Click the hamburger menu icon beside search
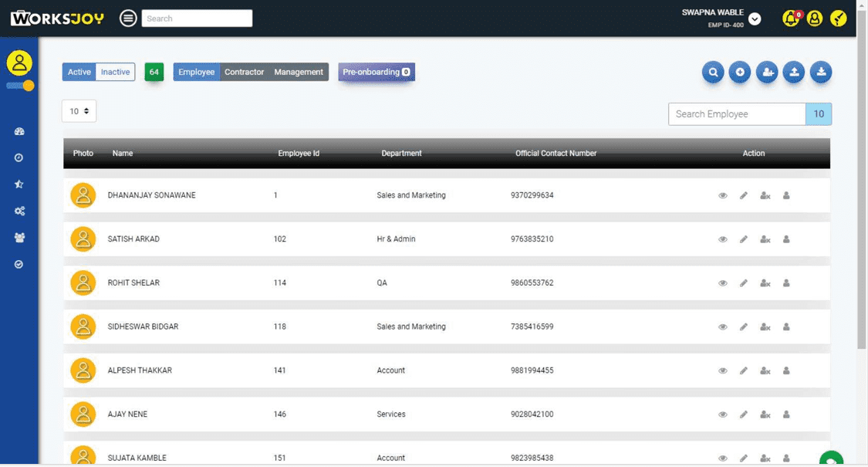The width and height of the screenshot is (868, 467). (x=128, y=17)
